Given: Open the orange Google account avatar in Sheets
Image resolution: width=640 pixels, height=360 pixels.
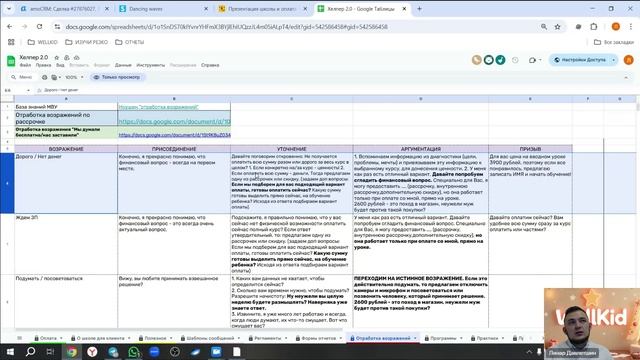Looking at the screenshot, I should point(629,60).
